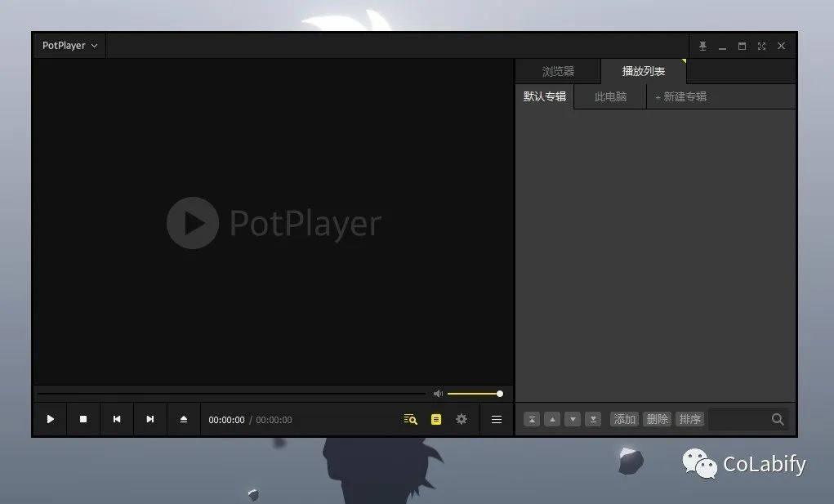This screenshot has width=834, height=504.
Task: Mute audio using the speaker icon
Action: pos(439,393)
